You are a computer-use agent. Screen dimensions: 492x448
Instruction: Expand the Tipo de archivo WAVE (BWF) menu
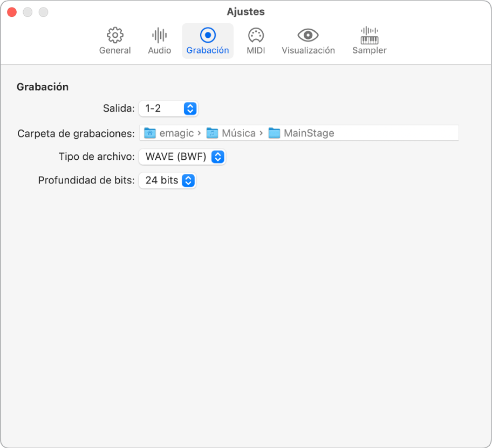182,157
